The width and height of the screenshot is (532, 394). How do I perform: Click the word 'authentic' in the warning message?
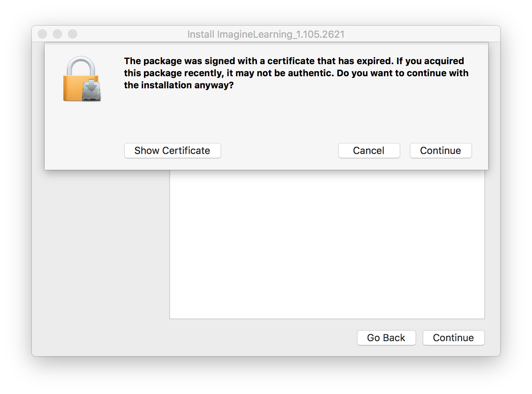(310, 73)
